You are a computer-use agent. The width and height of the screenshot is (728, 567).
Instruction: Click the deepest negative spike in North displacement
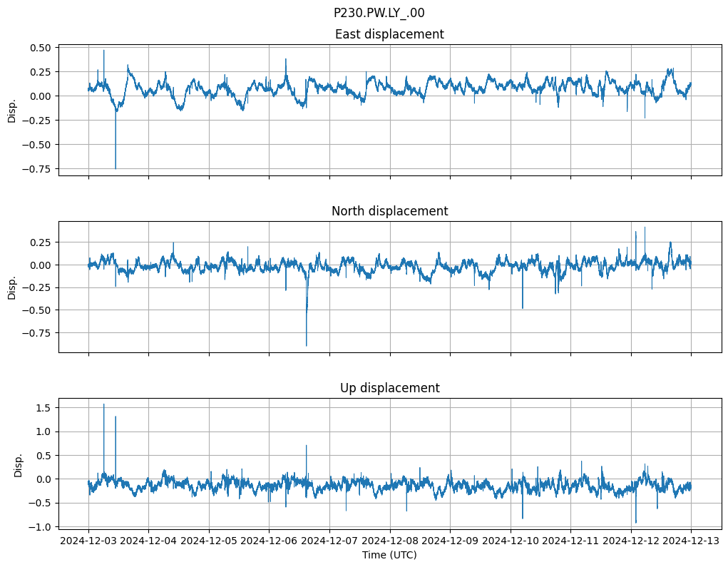point(307,344)
